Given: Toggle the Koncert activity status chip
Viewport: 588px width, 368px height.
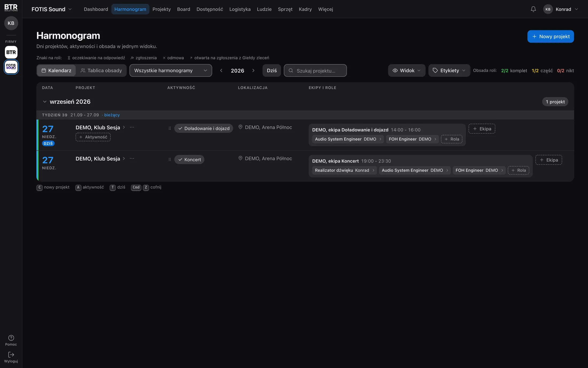Looking at the screenshot, I should (189, 160).
